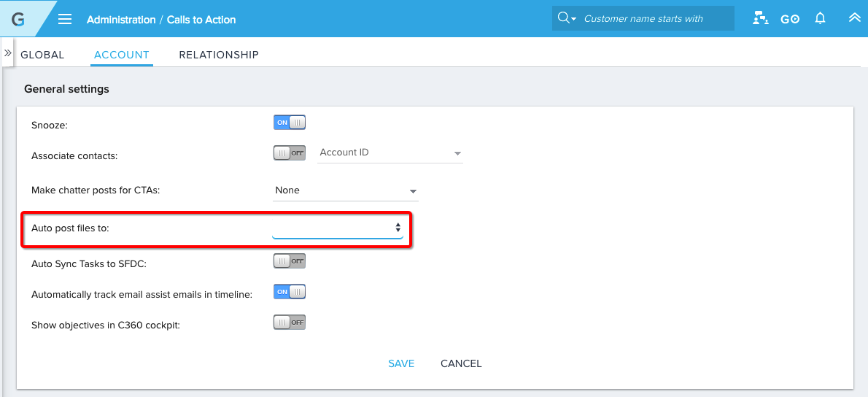Switch to the GLOBAL tab

tap(42, 55)
